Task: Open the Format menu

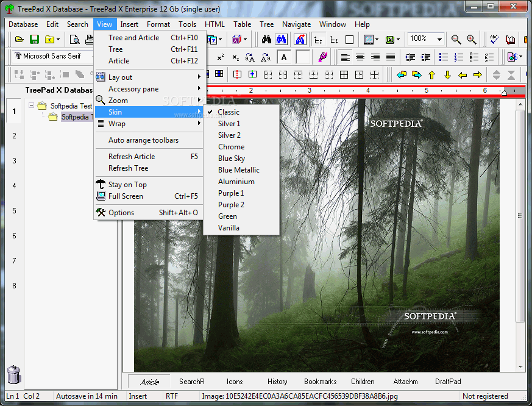Action: 158,24
